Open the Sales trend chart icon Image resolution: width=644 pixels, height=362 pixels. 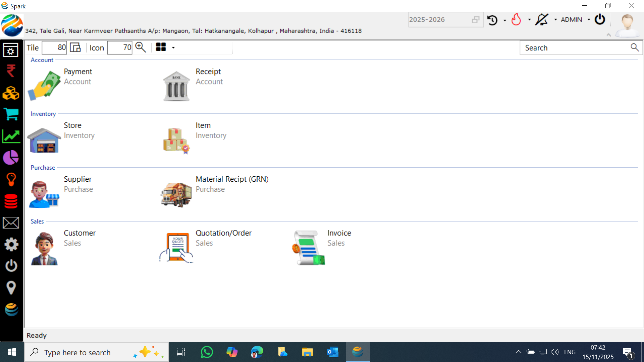tap(11, 136)
